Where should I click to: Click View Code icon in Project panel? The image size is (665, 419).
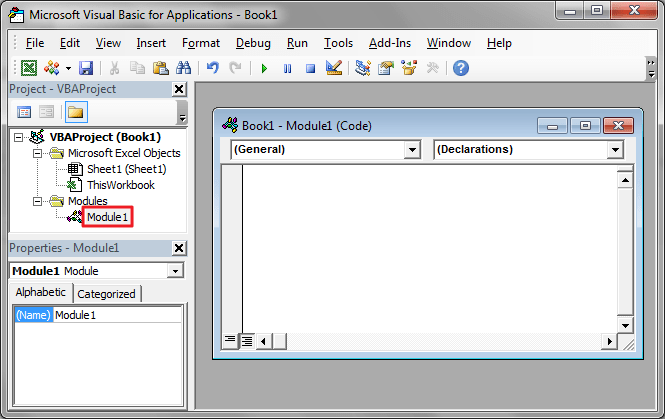click(x=24, y=112)
